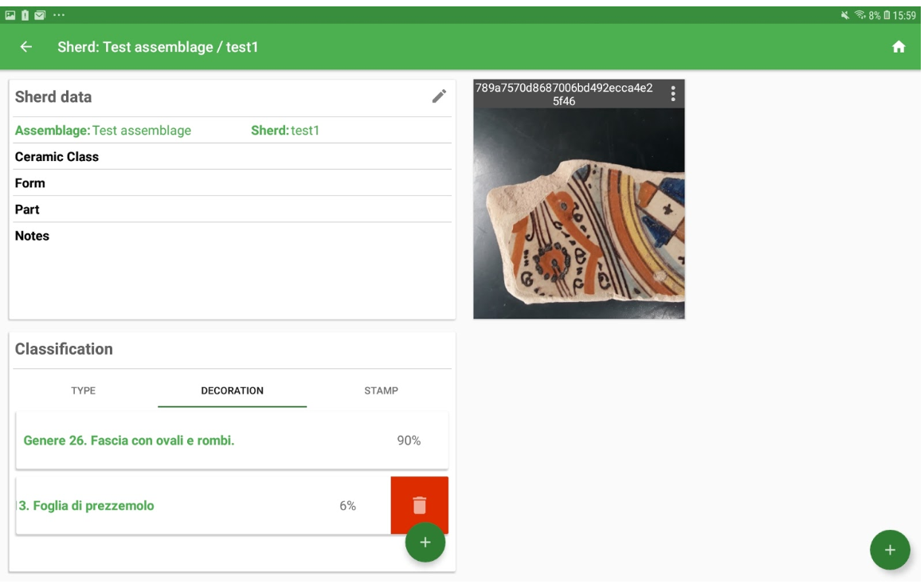The height and width of the screenshot is (588, 924).
Task: Open the sherd image three-dot menu
Action: [673, 94]
